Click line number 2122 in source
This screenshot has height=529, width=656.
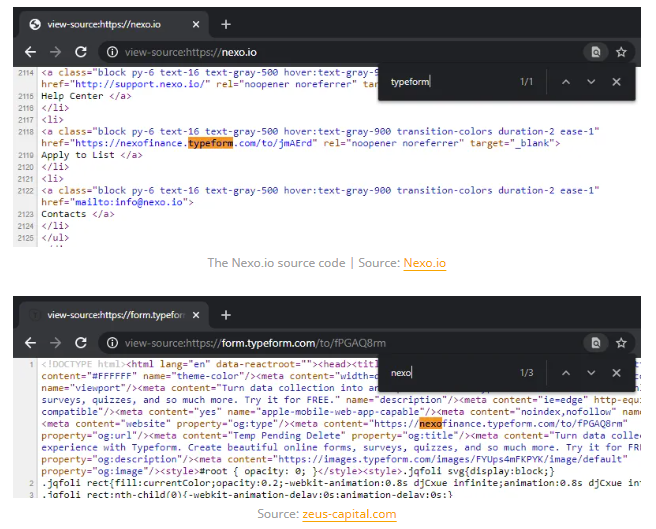click(26, 191)
